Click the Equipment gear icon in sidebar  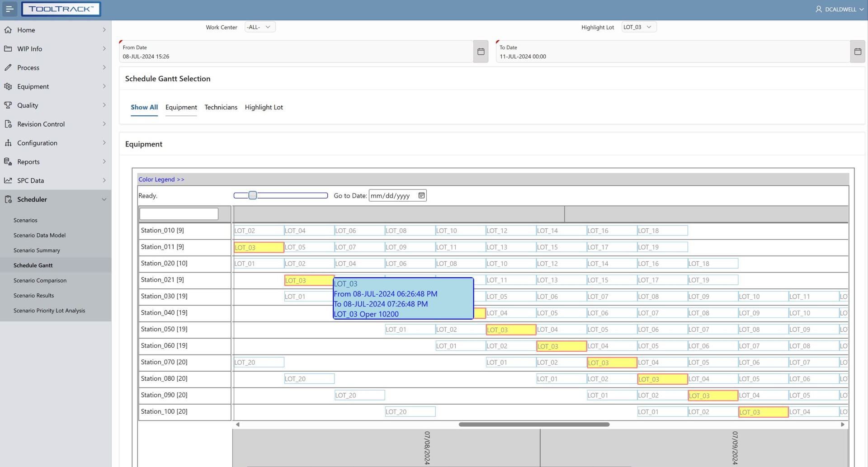[x=8, y=86]
